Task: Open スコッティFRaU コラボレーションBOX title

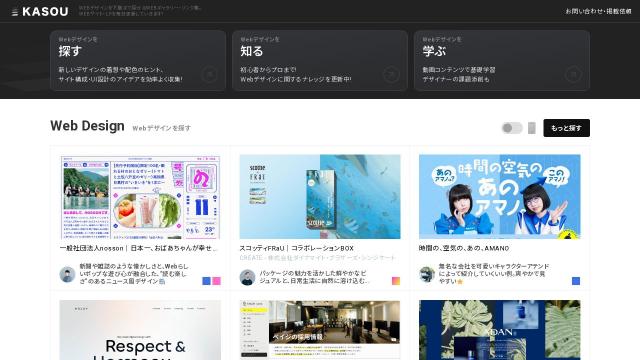Action: (x=297, y=248)
